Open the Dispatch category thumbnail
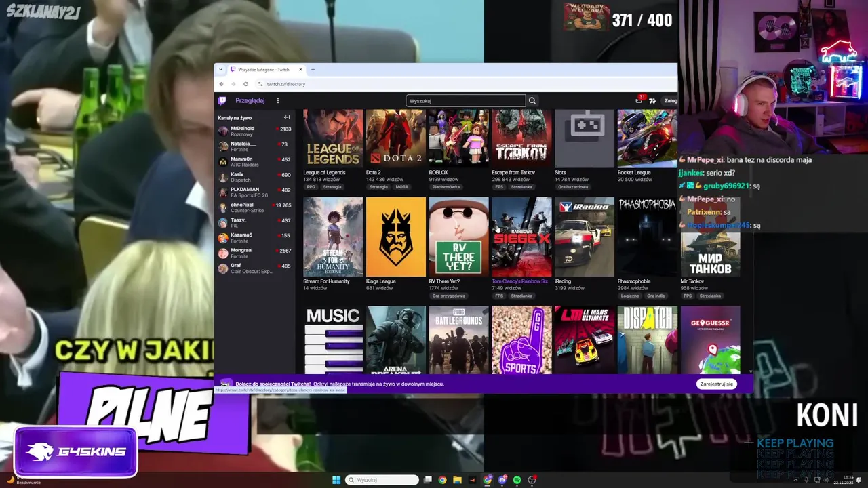Viewport: 868px width, 488px height. (x=648, y=340)
